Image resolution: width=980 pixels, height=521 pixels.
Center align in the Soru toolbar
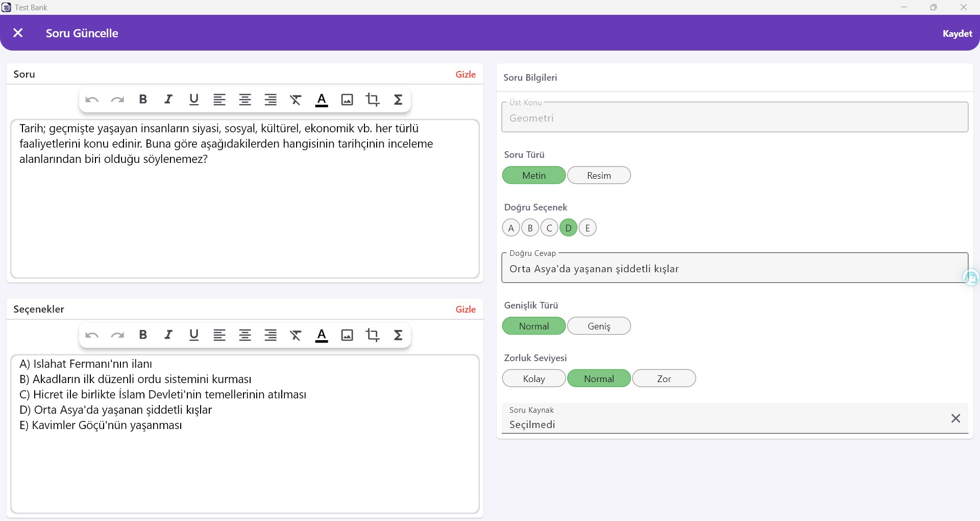[x=245, y=100]
